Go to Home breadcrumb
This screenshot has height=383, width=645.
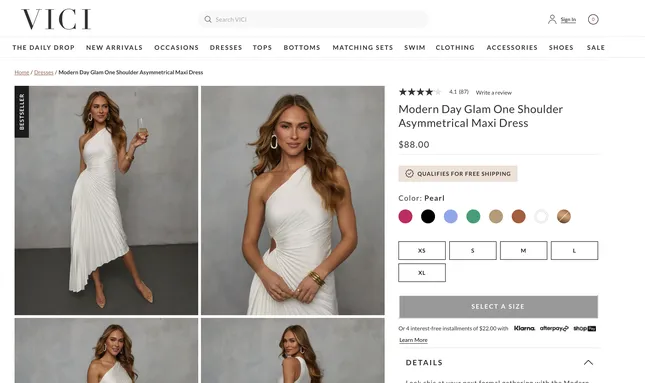click(22, 72)
